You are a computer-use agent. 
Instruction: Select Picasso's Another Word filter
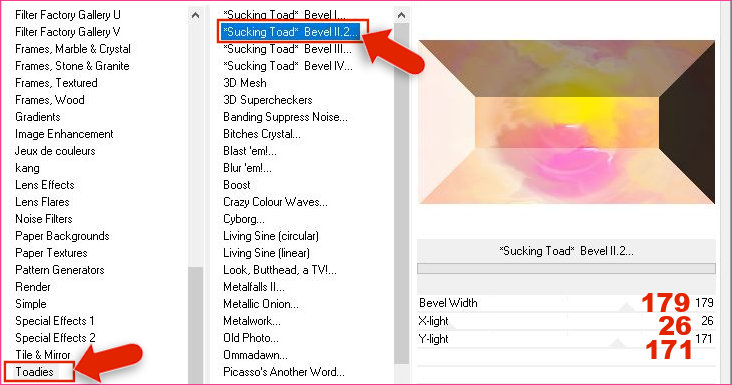pos(284,372)
